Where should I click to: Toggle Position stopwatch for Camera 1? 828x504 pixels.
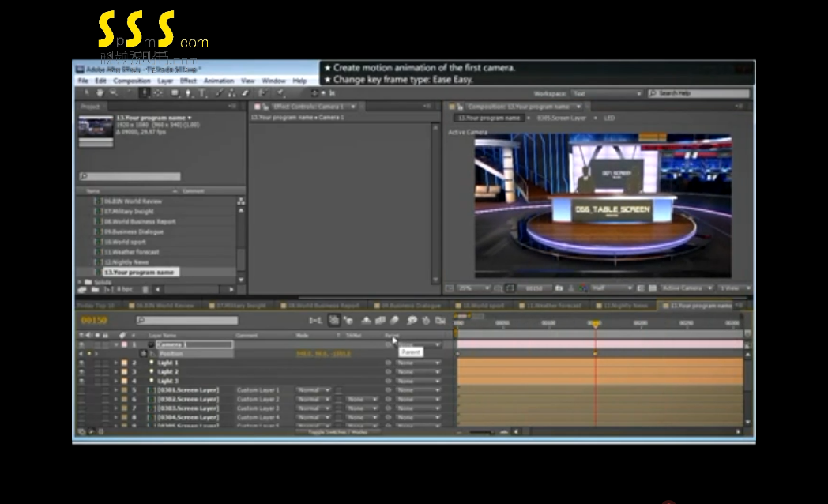pyautogui.click(x=143, y=354)
